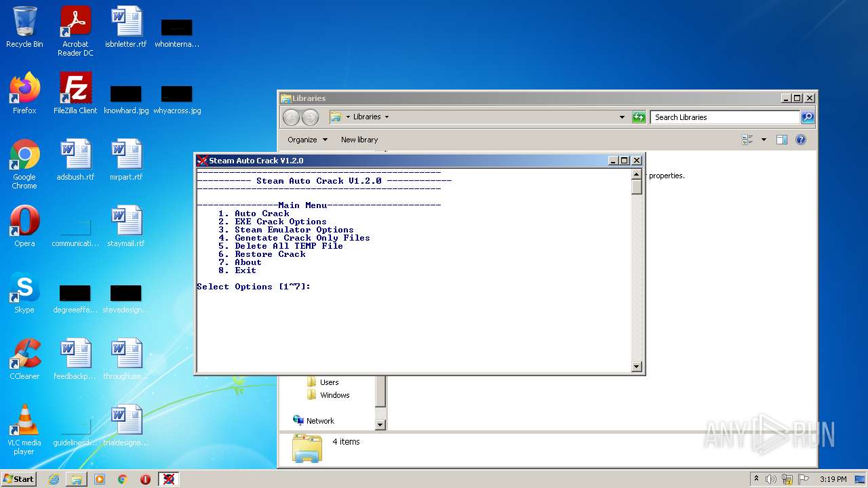The image size is (868, 488).
Task: Click Internet Explorer taskbar icon
Action: click(54, 479)
